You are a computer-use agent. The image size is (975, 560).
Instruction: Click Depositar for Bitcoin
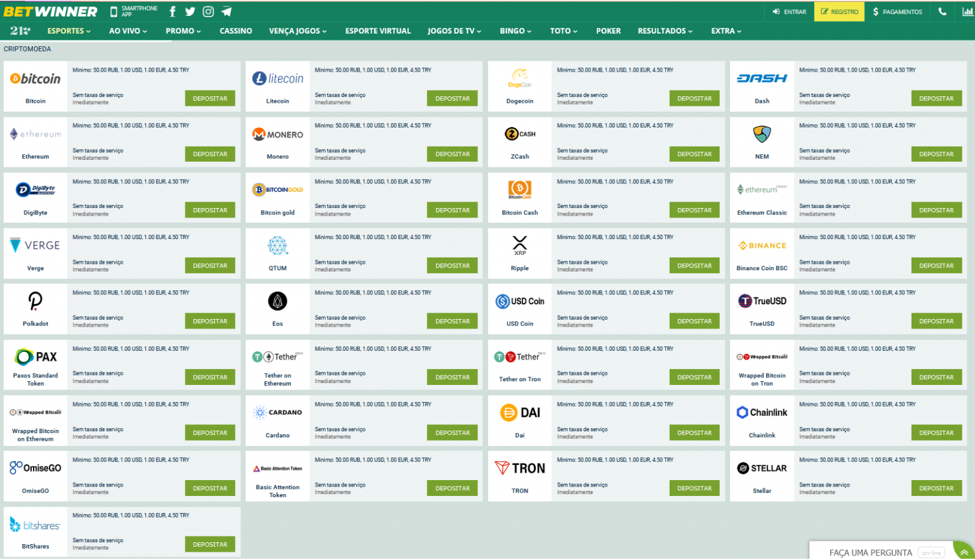coord(210,98)
